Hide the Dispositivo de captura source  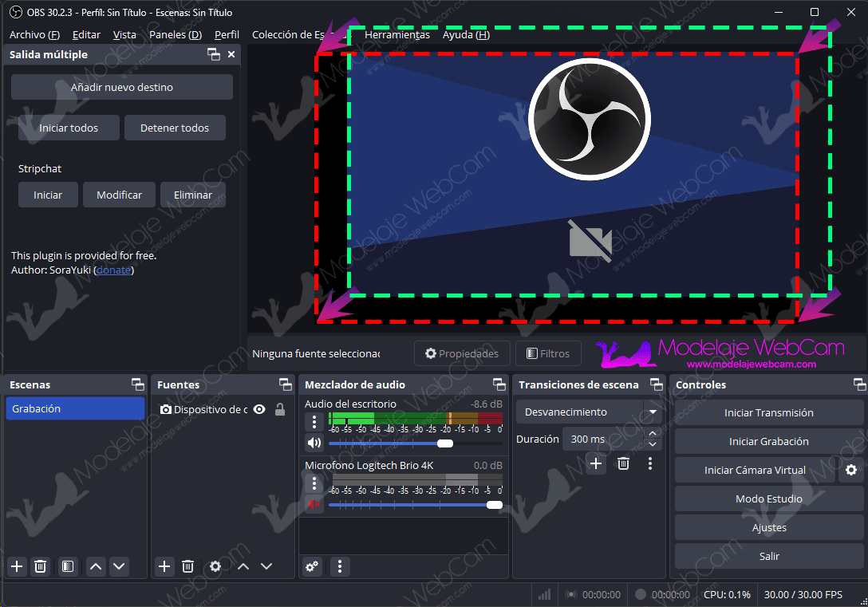[259, 409]
